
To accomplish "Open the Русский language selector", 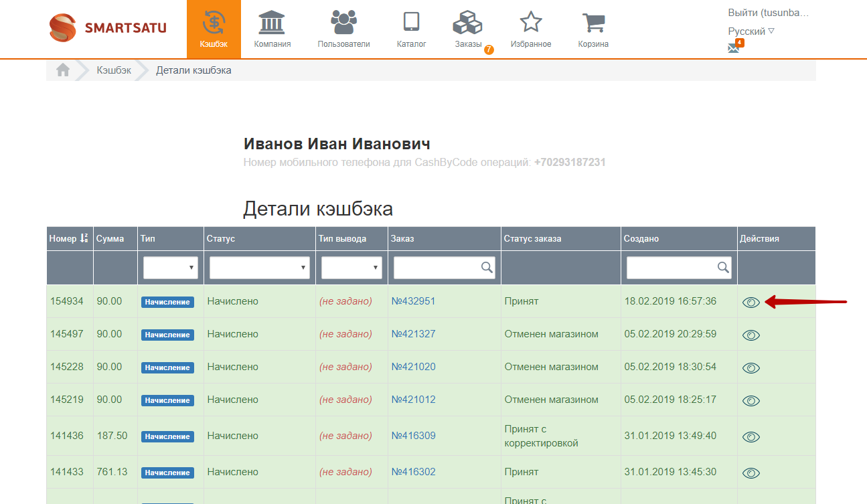I will pyautogui.click(x=751, y=31).
